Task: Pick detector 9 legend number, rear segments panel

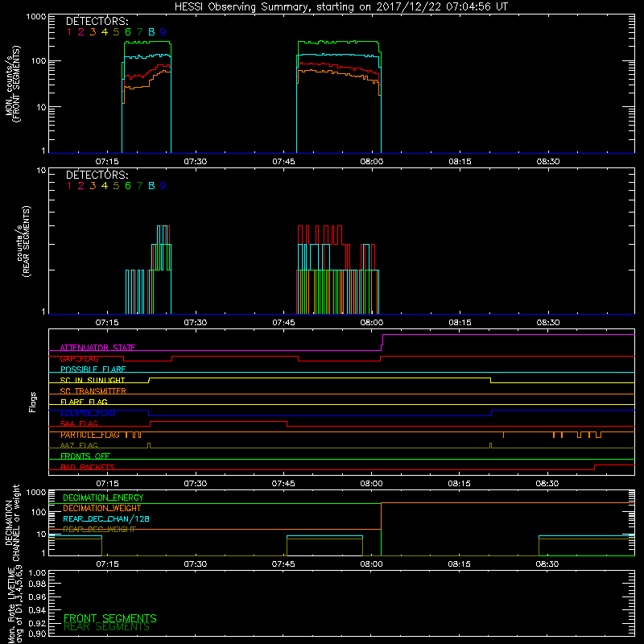Action: pos(163,186)
